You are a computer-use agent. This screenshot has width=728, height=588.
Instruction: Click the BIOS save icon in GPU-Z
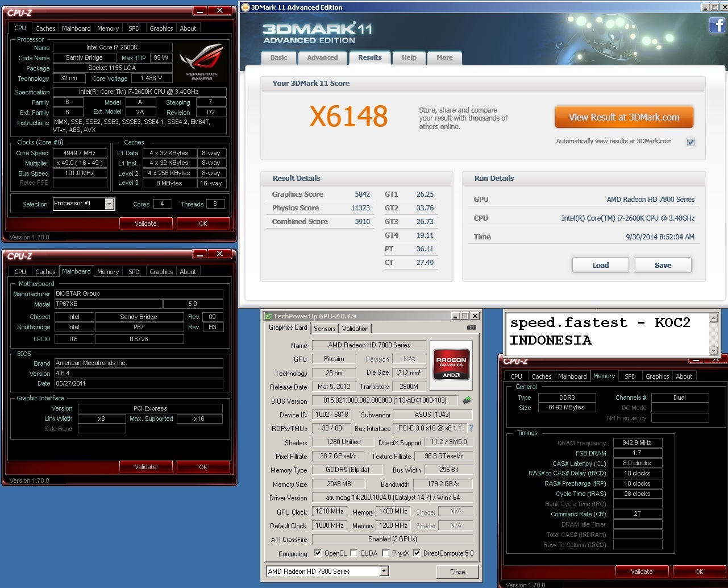pos(467,400)
